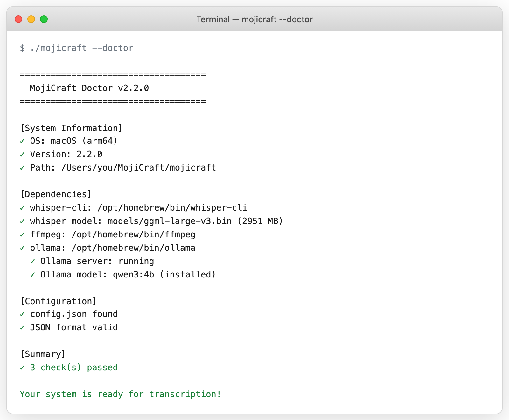Click the green checkmark before 3 check(s) passed
Viewport: 509px width, 420px height.
pos(22,367)
